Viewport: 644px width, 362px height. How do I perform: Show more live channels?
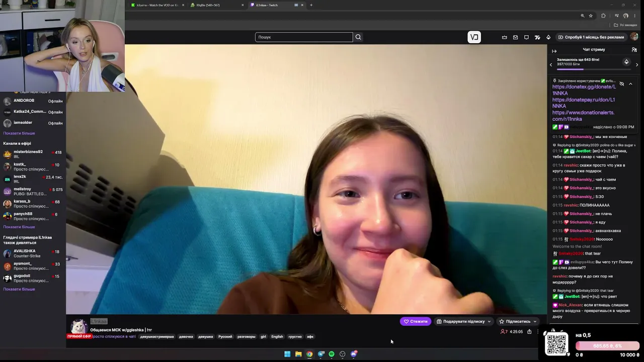[19, 227]
